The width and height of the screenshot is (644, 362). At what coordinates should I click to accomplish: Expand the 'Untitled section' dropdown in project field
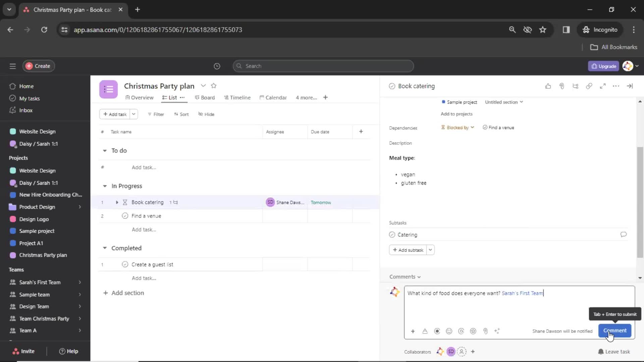click(x=504, y=102)
